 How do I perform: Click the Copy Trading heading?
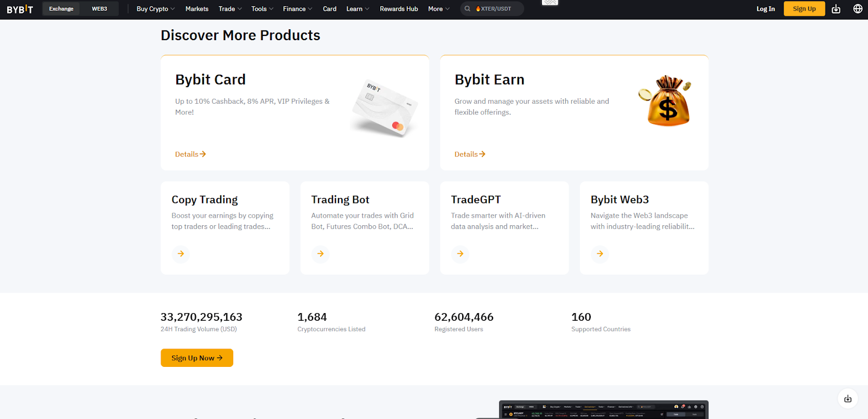click(205, 200)
